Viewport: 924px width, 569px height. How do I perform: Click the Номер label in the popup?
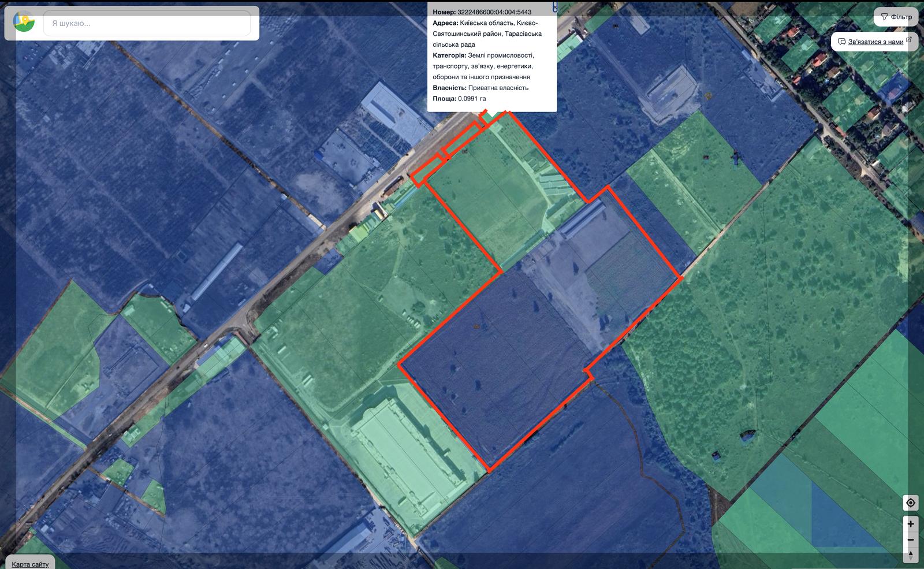coord(444,12)
